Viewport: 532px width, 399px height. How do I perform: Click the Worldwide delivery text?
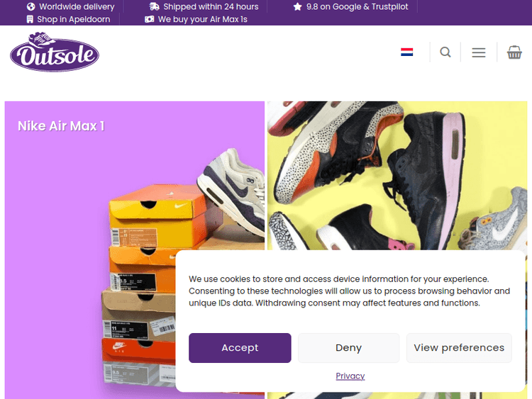[x=77, y=7]
